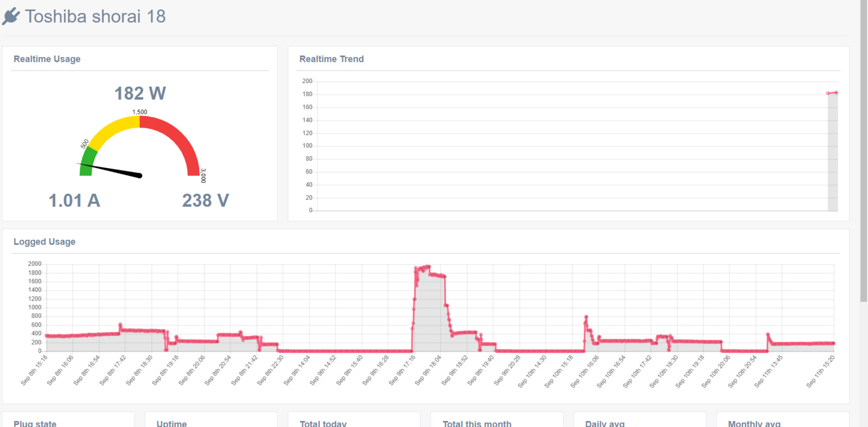Viewport: 868px width, 427px height.
Task: Click the Plug state card heading
Action: pos(35,423)
